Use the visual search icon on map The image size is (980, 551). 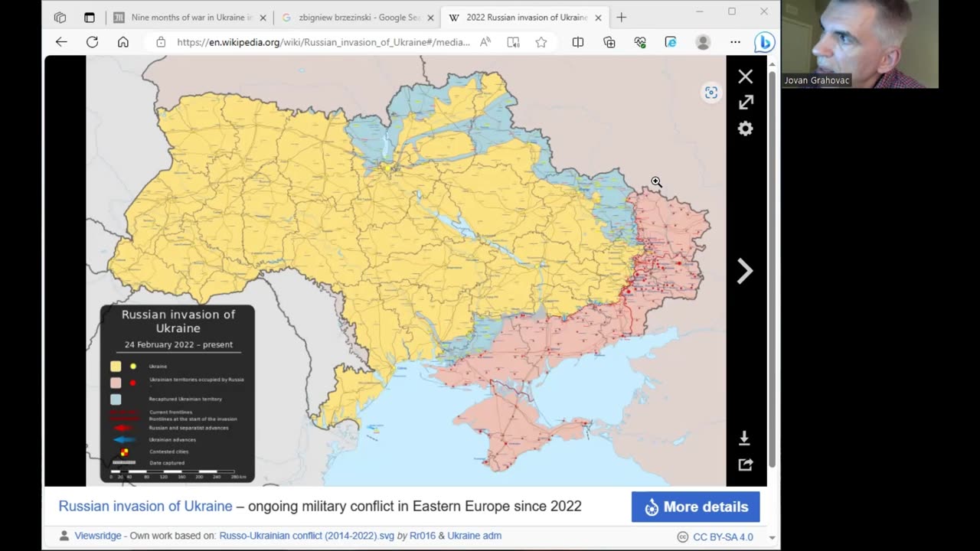coord(711,93)
